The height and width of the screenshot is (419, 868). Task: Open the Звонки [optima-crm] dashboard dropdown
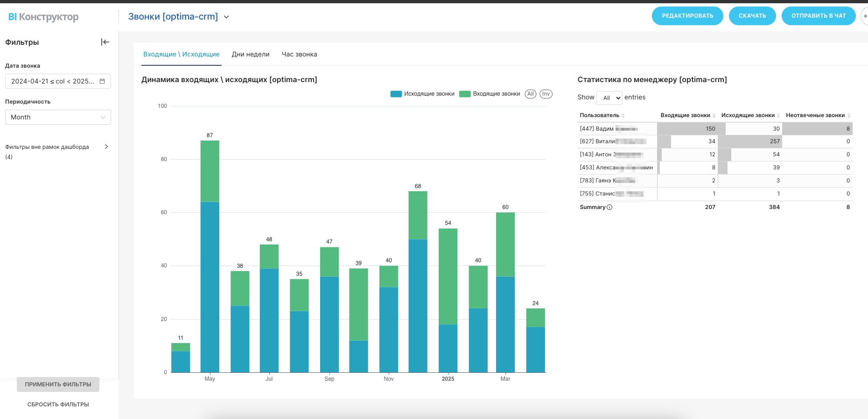tap(226, 17)
